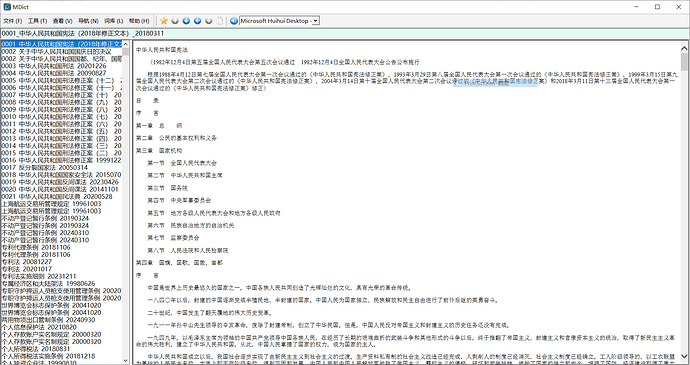This screenshot has width=690, height=365.
Task: Select 0004 中华人民共和国刑法 20090827 entry
Action: pyautogui.click(x=61, y=73)
